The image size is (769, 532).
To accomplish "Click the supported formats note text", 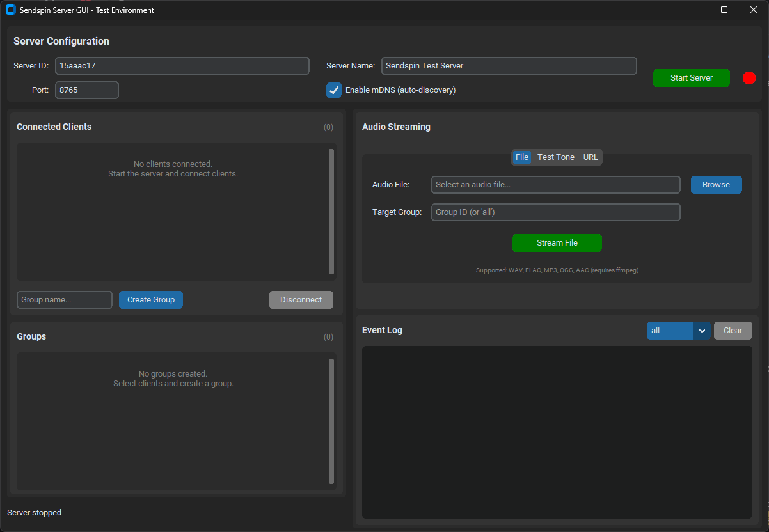I will [557, 270].
